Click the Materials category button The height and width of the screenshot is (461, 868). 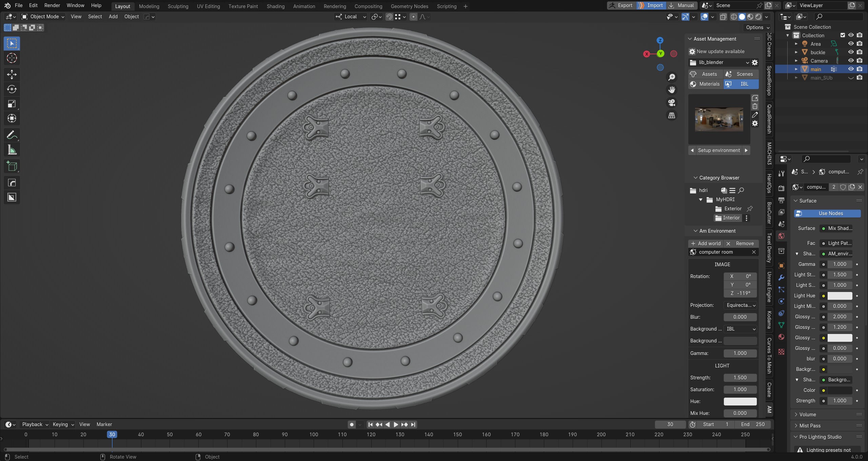[706, 84]
